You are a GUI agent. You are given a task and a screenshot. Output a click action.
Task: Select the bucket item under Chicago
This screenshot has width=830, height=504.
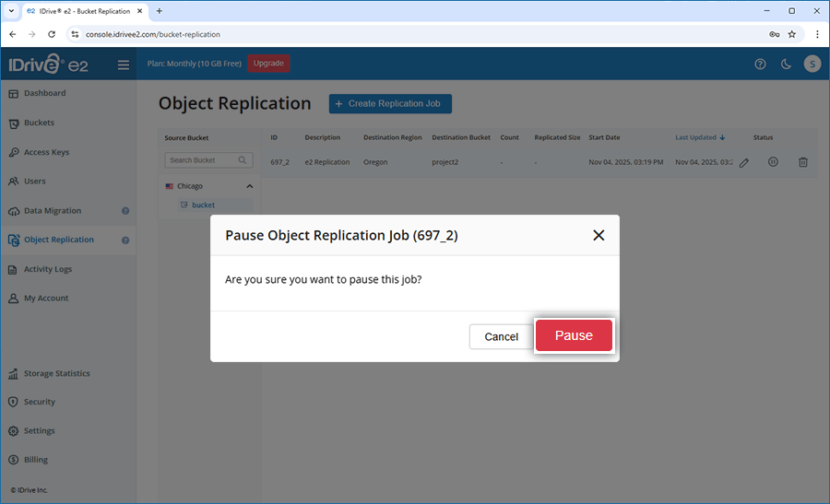point(203,205)
